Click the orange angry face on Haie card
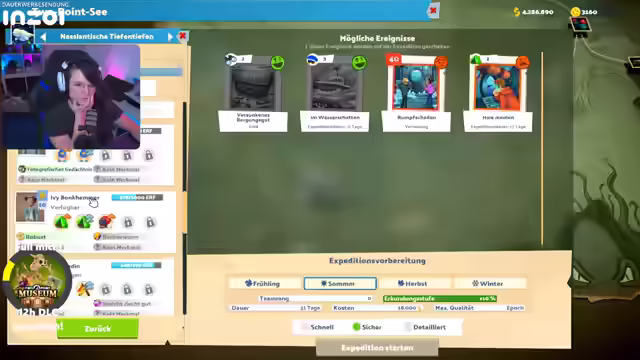 tap(523, 62)
